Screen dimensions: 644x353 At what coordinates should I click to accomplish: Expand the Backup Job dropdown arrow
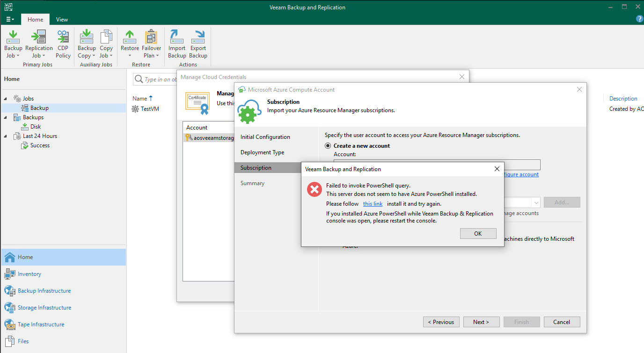[18, 56]
